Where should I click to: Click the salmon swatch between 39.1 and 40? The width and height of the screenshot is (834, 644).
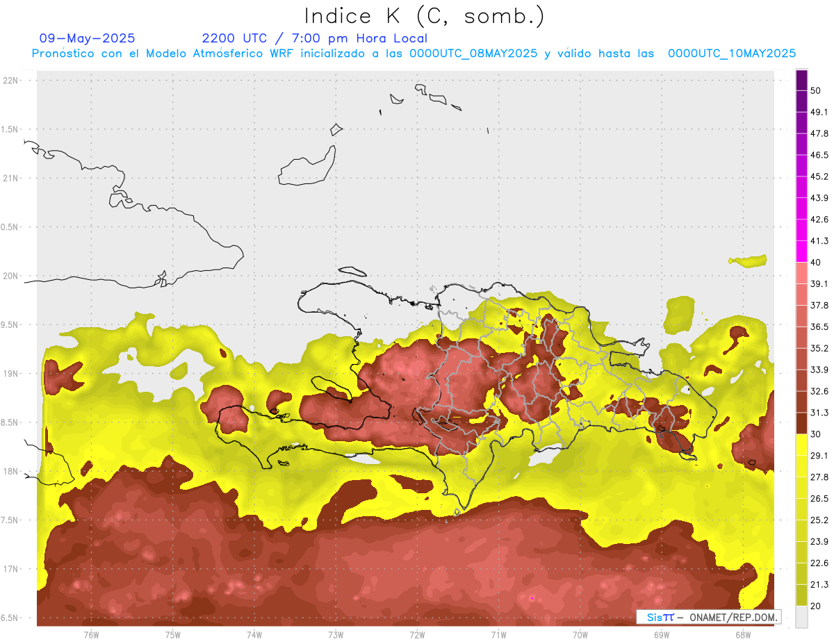(x=801, y=273)
